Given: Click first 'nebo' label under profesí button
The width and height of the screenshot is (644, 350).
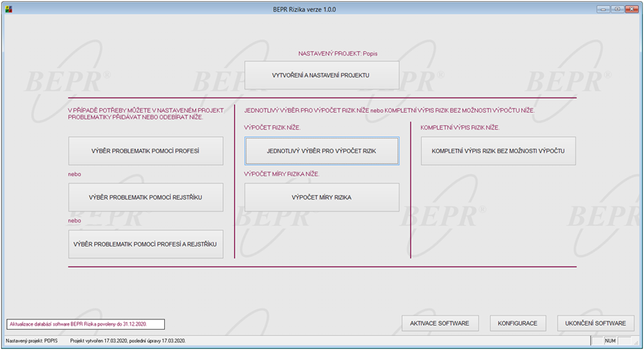Looking at the screenshot, I should tap(74, 175).
